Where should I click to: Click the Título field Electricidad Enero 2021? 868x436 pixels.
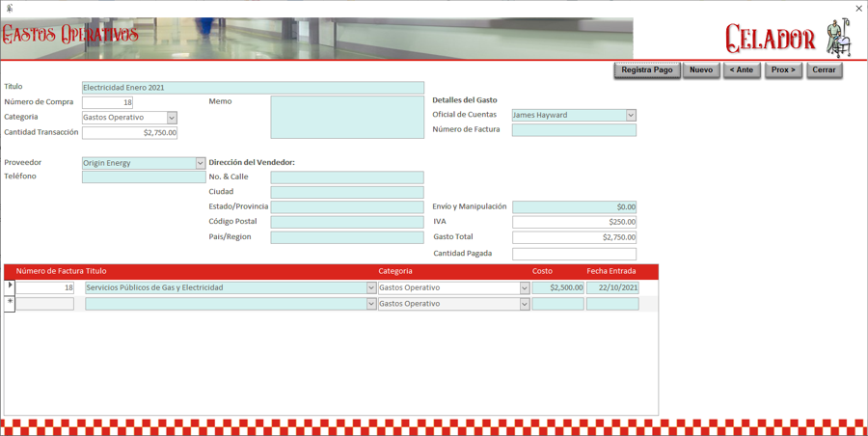pos(253,88)
